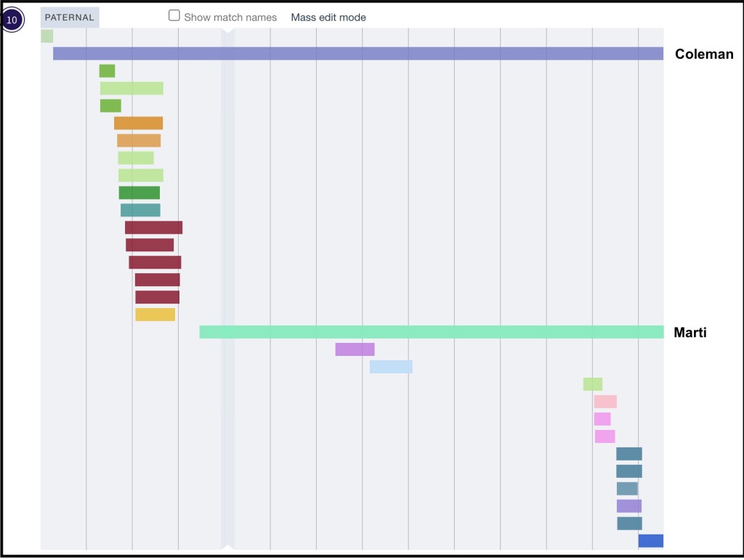
Task: Select the pale blue segment under the violet one
Action: [391, 367]
